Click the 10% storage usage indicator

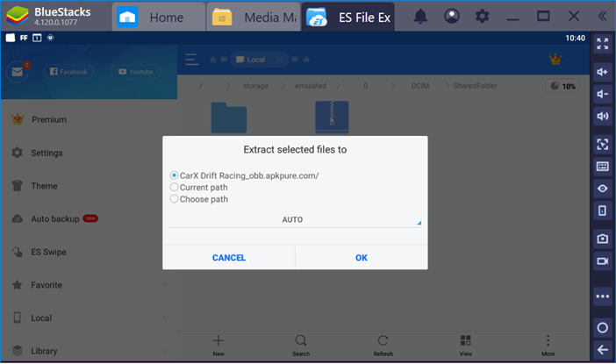563,86
